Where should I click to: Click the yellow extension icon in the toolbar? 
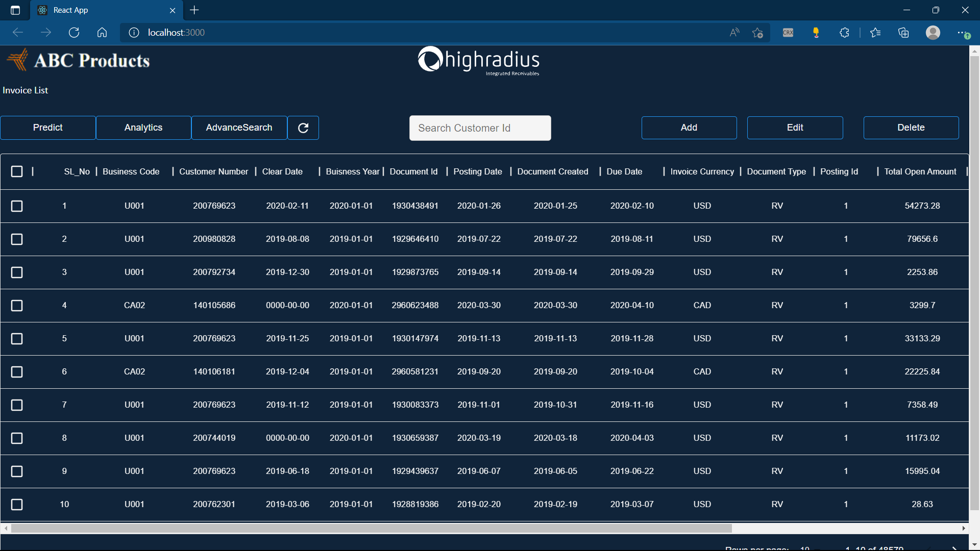[x=816, y=33]
